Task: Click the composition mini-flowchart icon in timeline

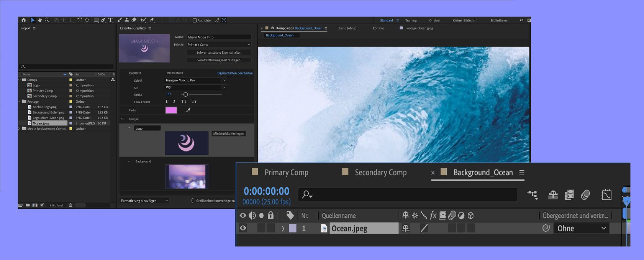Action: (x=533, y=195)
